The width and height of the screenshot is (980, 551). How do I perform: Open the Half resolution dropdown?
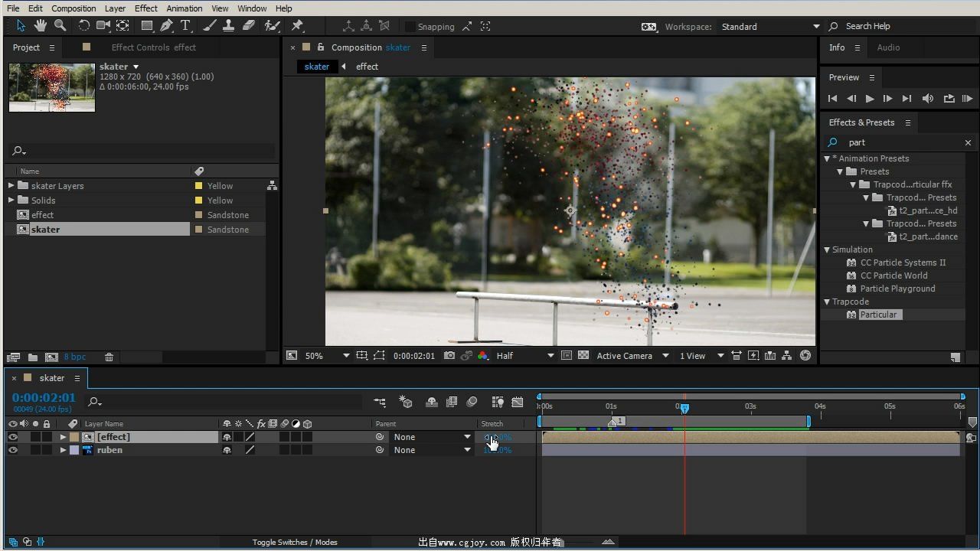tap(524, 356)
